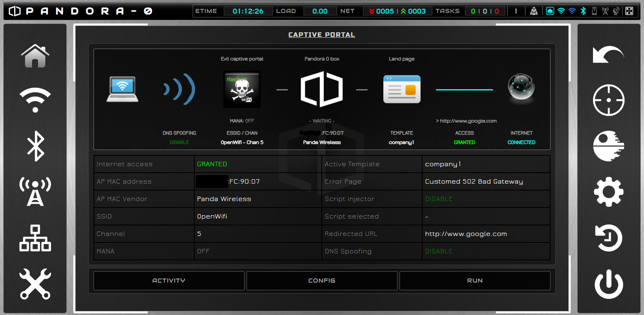Open the Bluetooth section in left sidebar

pos(35,146)
